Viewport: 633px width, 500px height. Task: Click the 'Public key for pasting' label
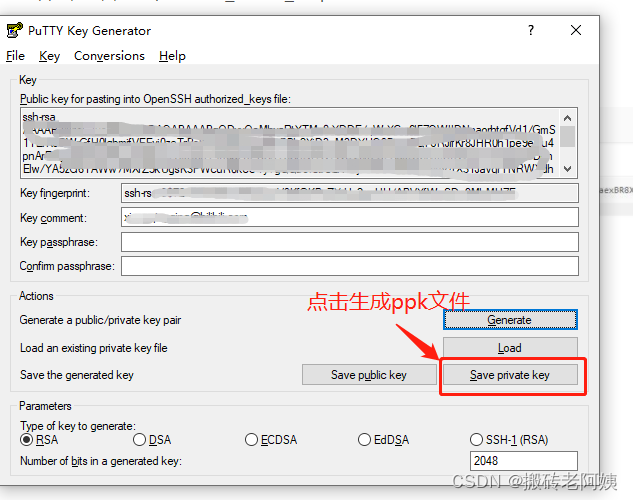pyautogui.click(x=155, y=99)
